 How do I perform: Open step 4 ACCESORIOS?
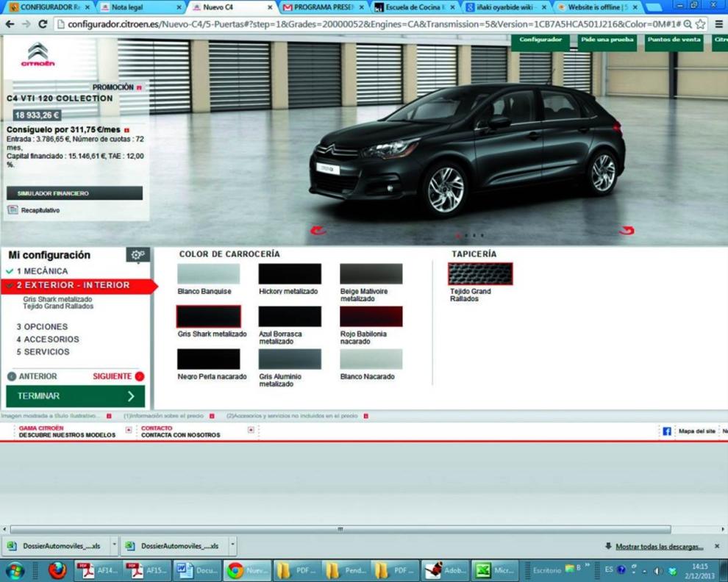coord(48,339)
